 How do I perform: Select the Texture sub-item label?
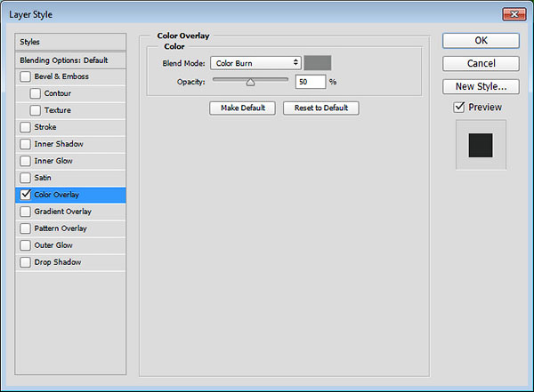(x=58, y=110)
